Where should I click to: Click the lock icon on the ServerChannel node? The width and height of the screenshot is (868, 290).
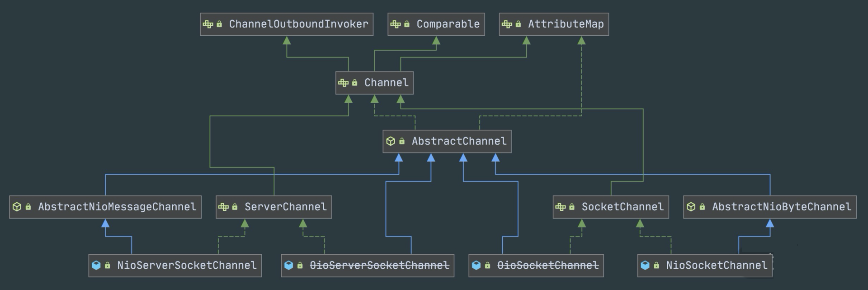(235, 207)
